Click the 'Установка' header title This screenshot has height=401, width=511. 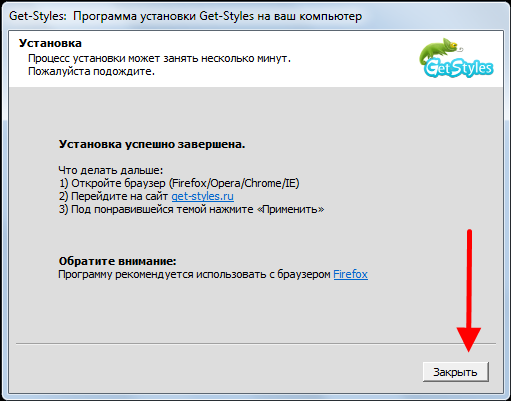50,43
